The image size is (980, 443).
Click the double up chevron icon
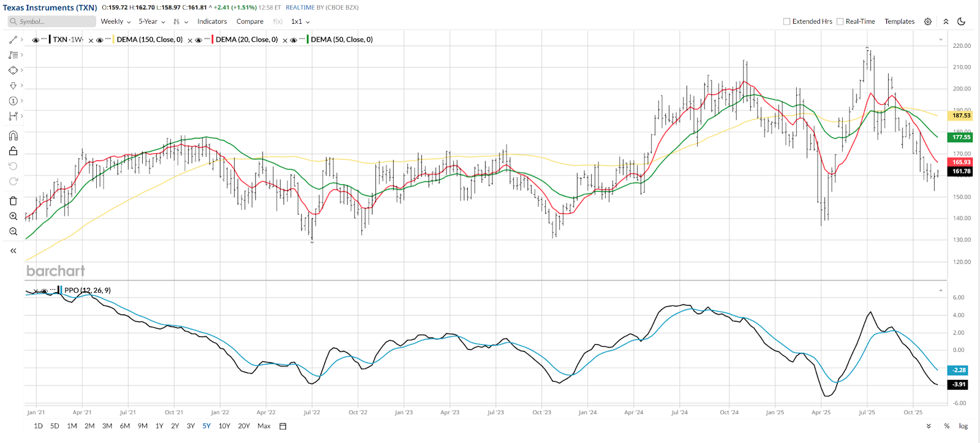tap(946, 21)
